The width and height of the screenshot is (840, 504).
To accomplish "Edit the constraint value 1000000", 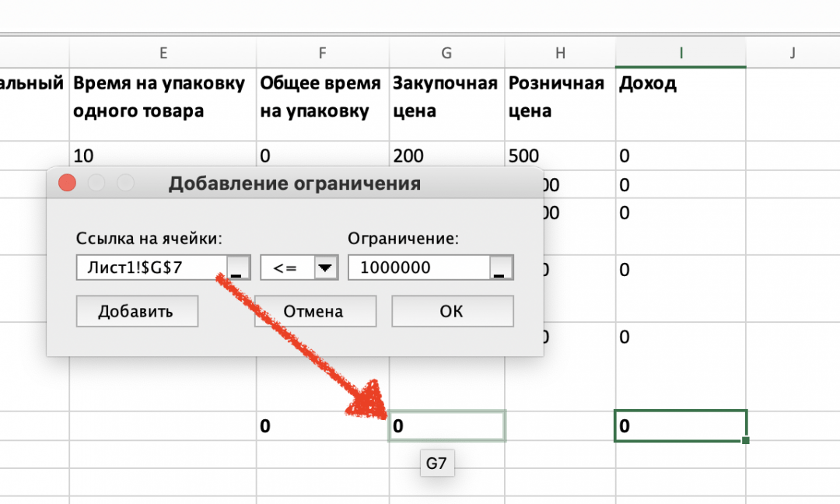I will tap(420, 267).
